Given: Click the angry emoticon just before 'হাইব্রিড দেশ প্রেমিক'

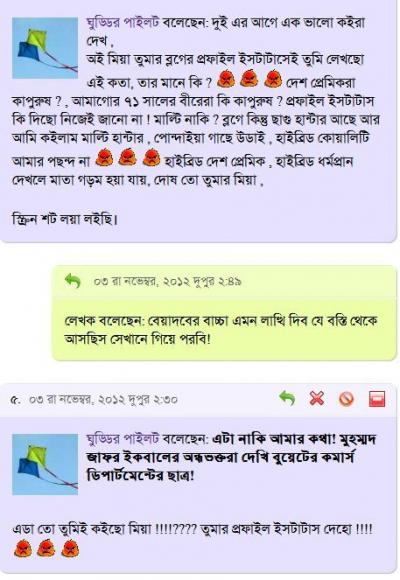Looking at the screenshot, I should [151, 157].
